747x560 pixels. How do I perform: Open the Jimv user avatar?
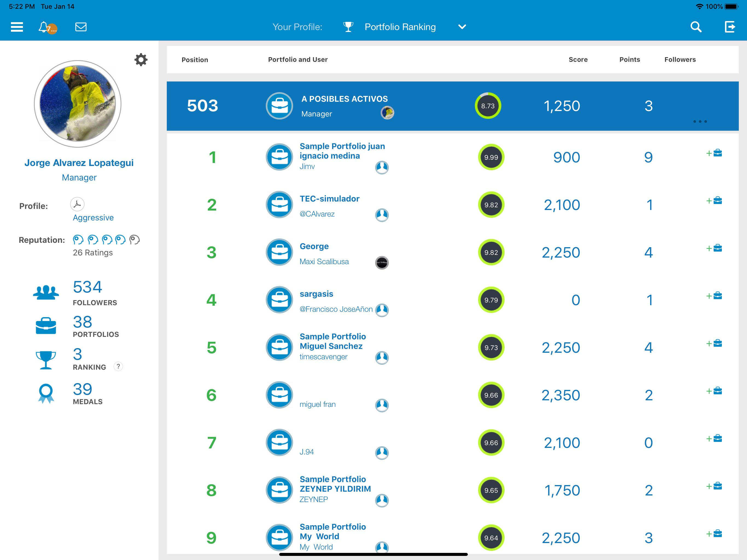[x=382, y=168]
